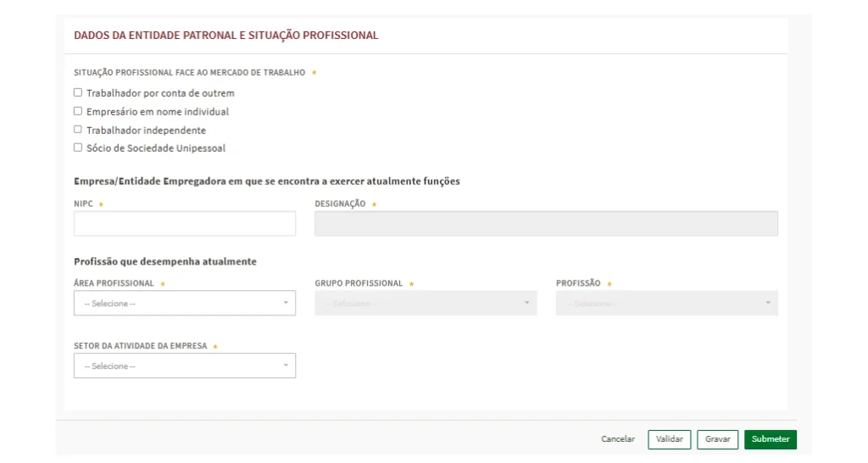The width and height of the screenshot is (868, 463).
Task: Click the Profissão dropdown arrow icon
Action: click(x=768, y=303)
